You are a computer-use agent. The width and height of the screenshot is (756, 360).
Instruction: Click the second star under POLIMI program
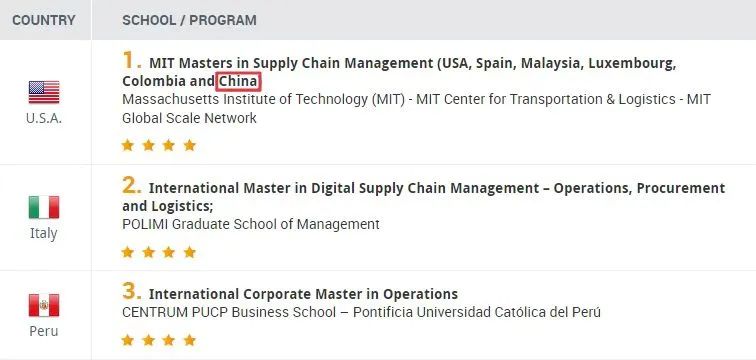coord(148,252)
